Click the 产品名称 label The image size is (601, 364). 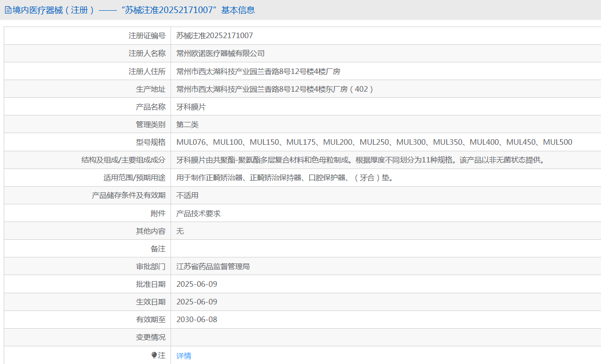[150, 107]
